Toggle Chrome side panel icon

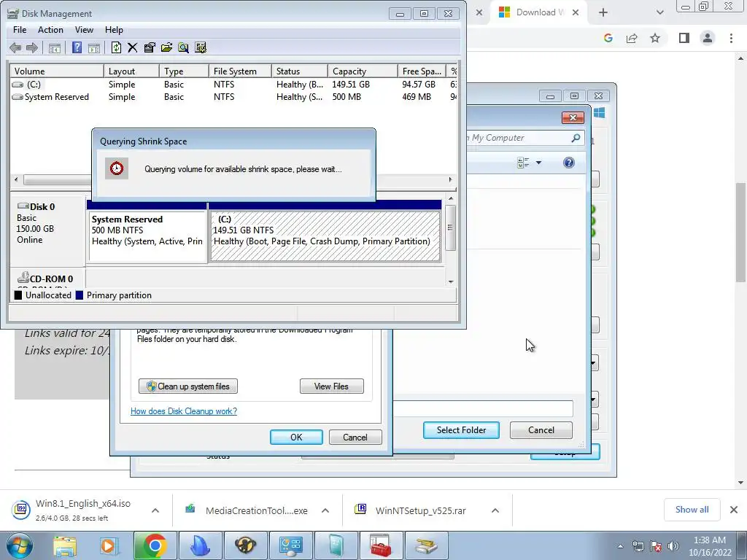click(x=684, y=38)
